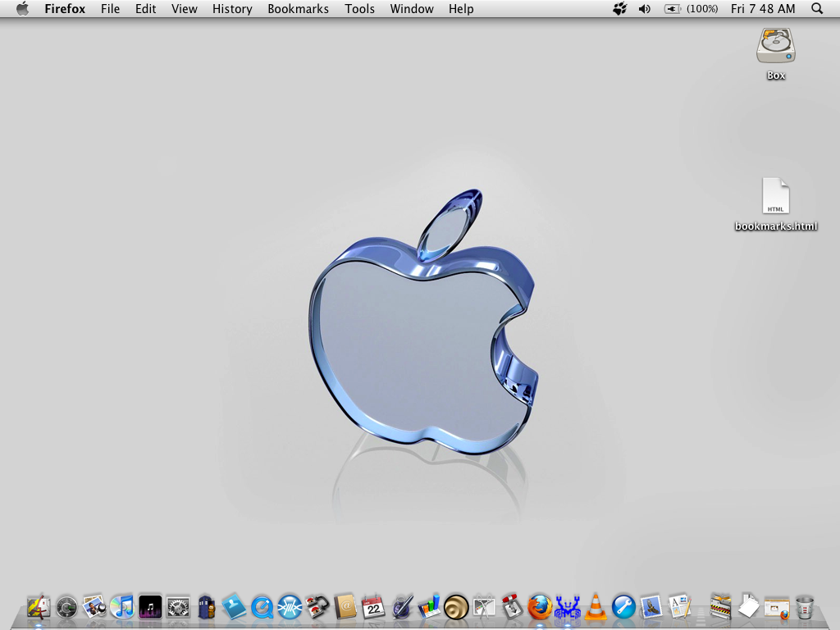Image resolution: width=840 pixels, height=630 pixels.
Task: Open the Firefox application menu
Action: 65,8
